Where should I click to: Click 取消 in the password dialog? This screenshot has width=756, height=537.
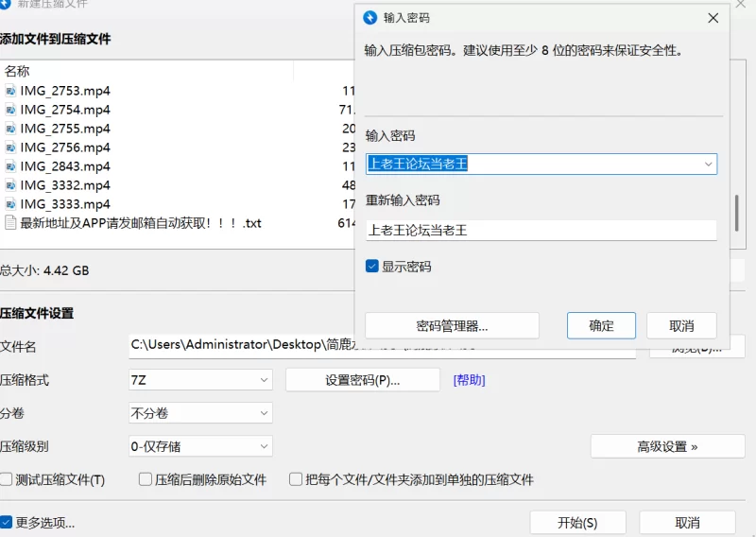click(x=681, y=325)
